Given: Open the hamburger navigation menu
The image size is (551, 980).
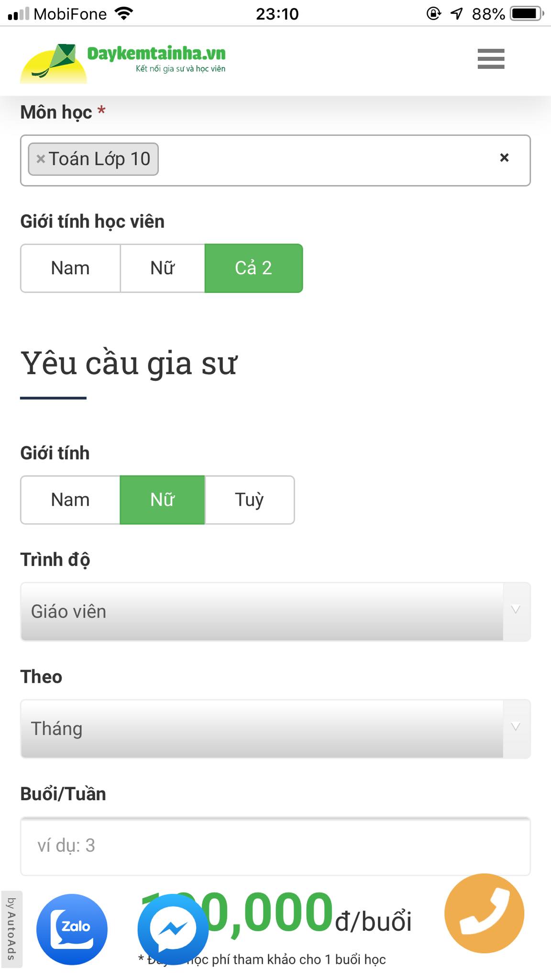Looking at the screenshot, I should click(491, 59).
